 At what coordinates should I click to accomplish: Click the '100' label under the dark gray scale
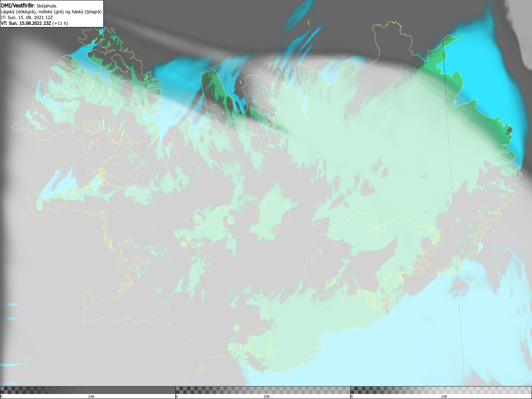[91, 397]
